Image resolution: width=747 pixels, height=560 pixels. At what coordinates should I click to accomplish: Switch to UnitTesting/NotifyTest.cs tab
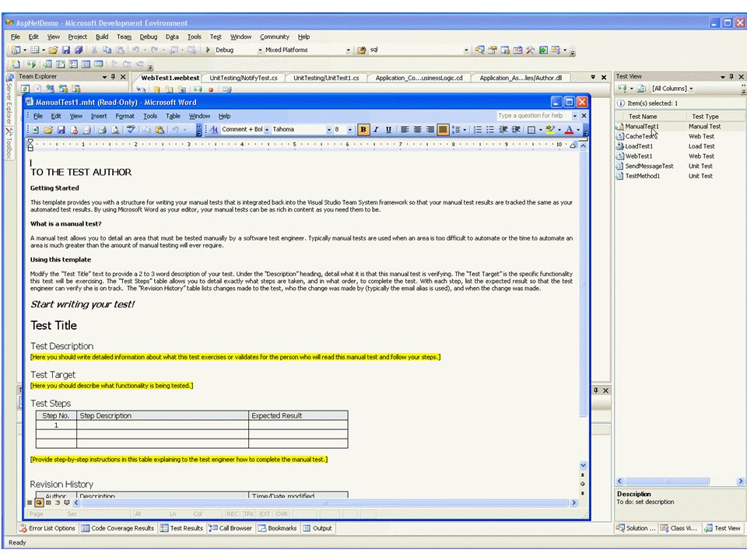coord(244,78)
